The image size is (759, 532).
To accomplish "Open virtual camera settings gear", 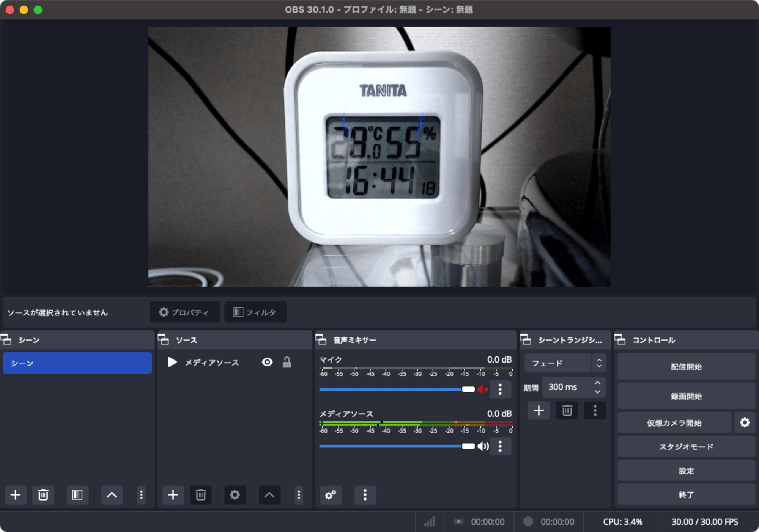I will click(x=745, y=422).
